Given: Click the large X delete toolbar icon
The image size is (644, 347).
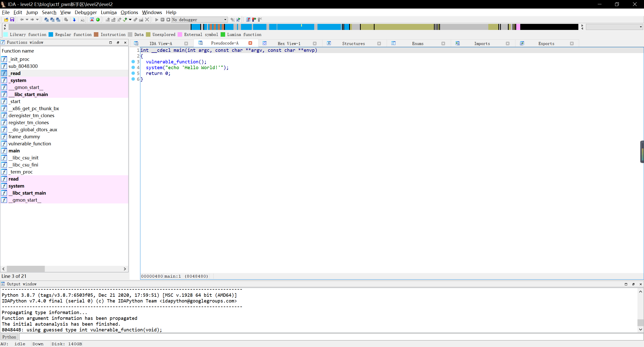Looking at the screenshot, I should pos(147,20).
